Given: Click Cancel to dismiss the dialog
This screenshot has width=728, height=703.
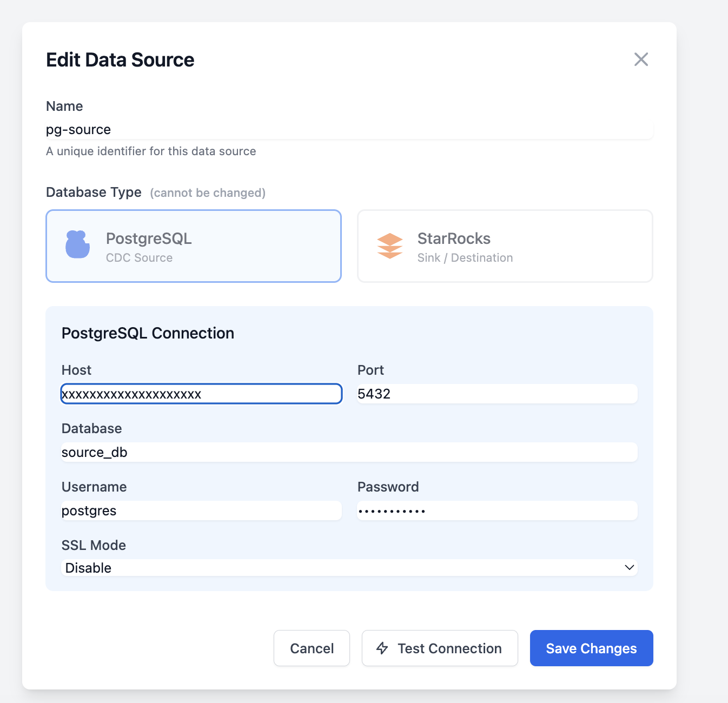Looking at the screenshot, I should (x=312, y=648).
